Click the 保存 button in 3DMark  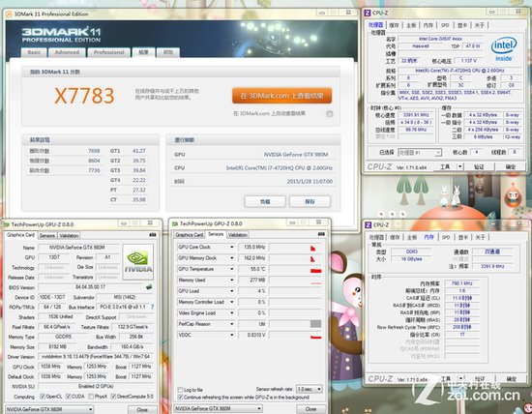pos(310,201)
